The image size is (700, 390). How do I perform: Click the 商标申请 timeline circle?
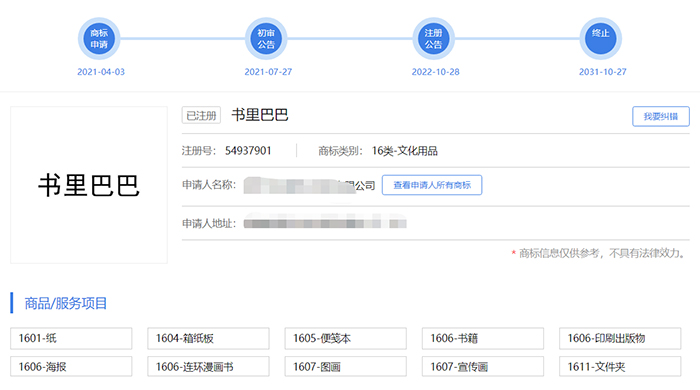pos(99,39)
